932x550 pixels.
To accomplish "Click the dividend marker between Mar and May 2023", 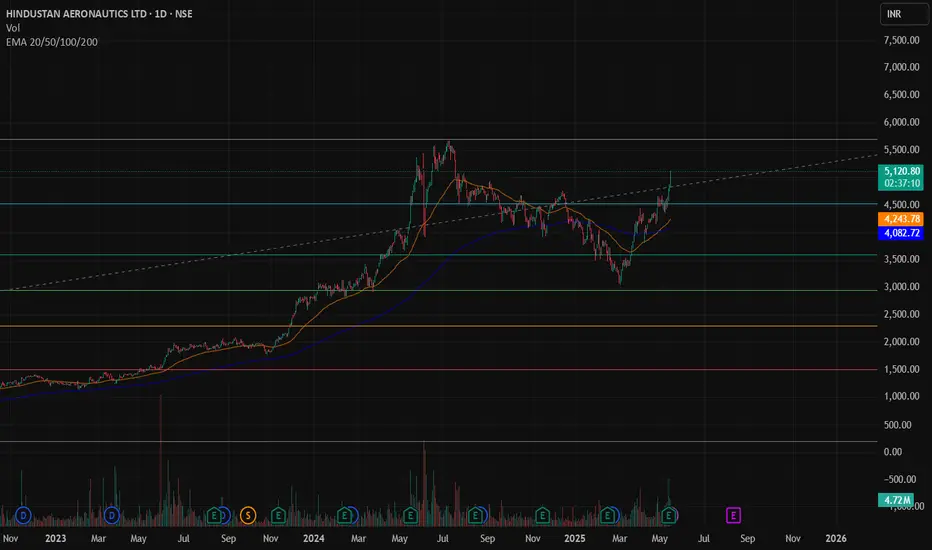I will tap(112, 516).
